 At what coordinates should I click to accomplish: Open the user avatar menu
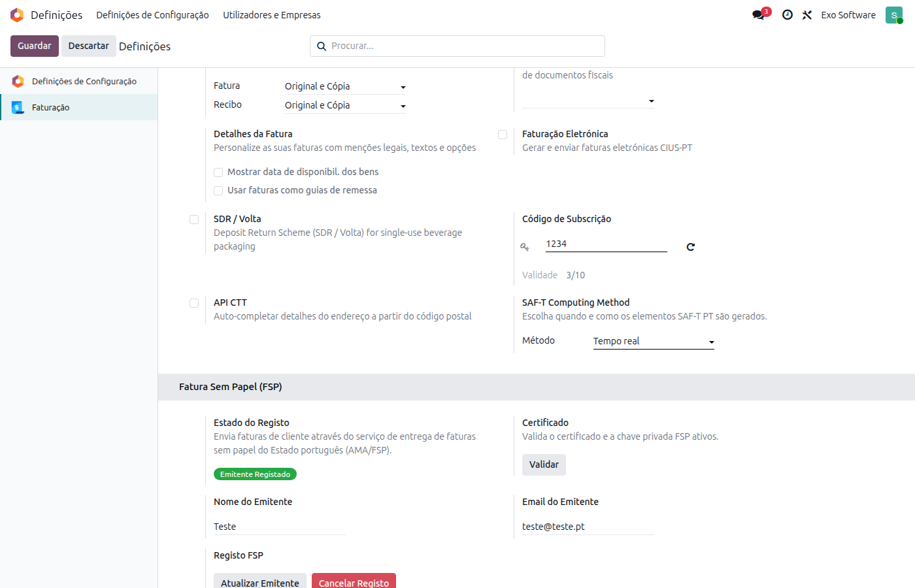coord(893,15)
